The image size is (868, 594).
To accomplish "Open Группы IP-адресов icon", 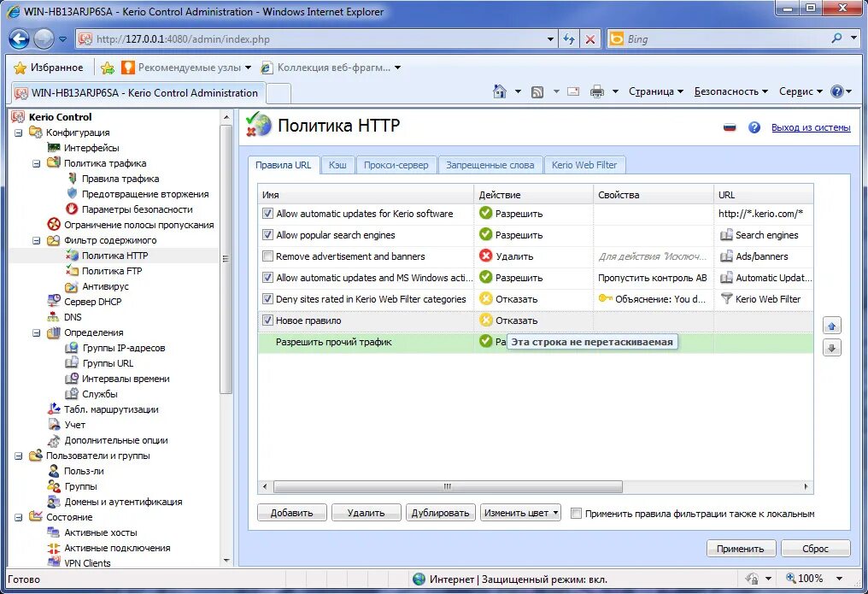I will (72, 348).
